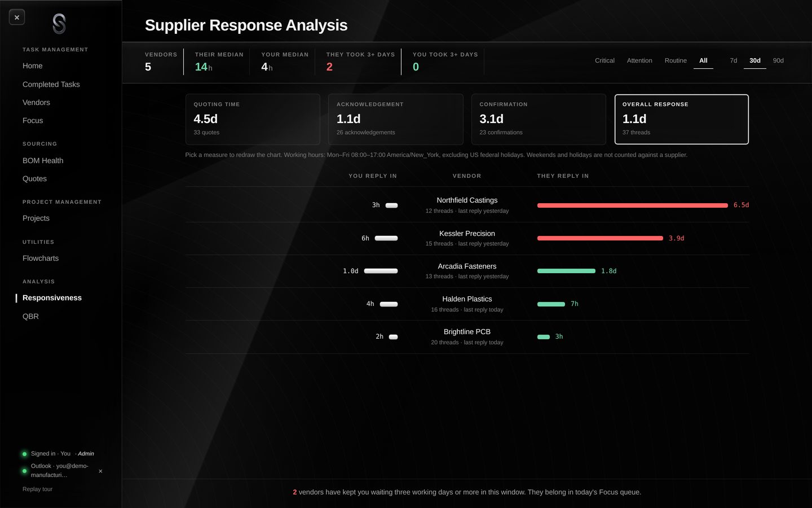Select the 30d time window

tap(755, 60)
